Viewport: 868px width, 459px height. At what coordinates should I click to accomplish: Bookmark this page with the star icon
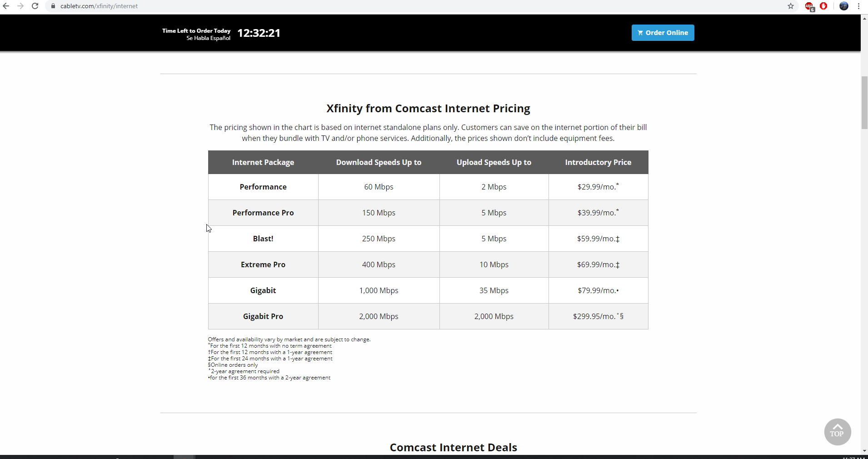point(791,6)
